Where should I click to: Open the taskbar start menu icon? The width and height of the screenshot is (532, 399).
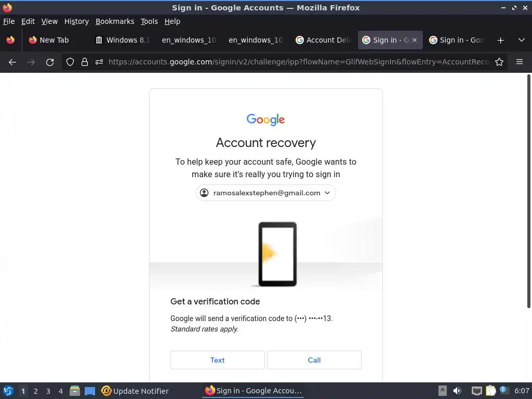click(x=8, y=391)
